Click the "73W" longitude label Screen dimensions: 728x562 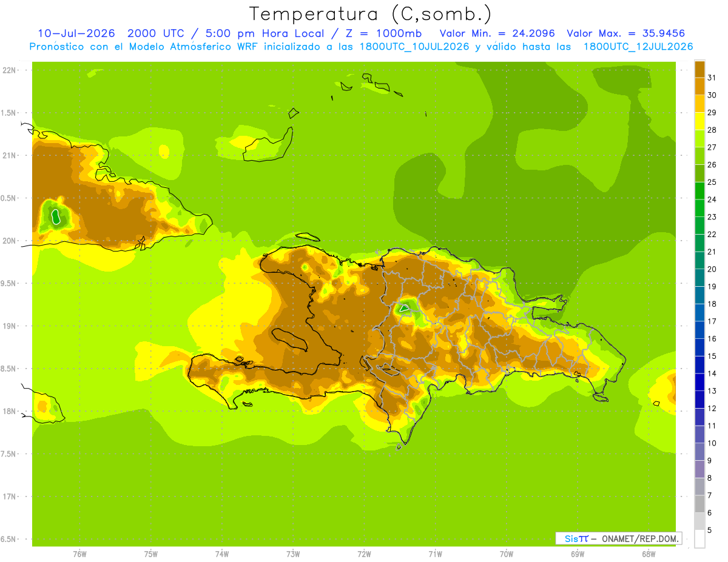pos(293,554)
